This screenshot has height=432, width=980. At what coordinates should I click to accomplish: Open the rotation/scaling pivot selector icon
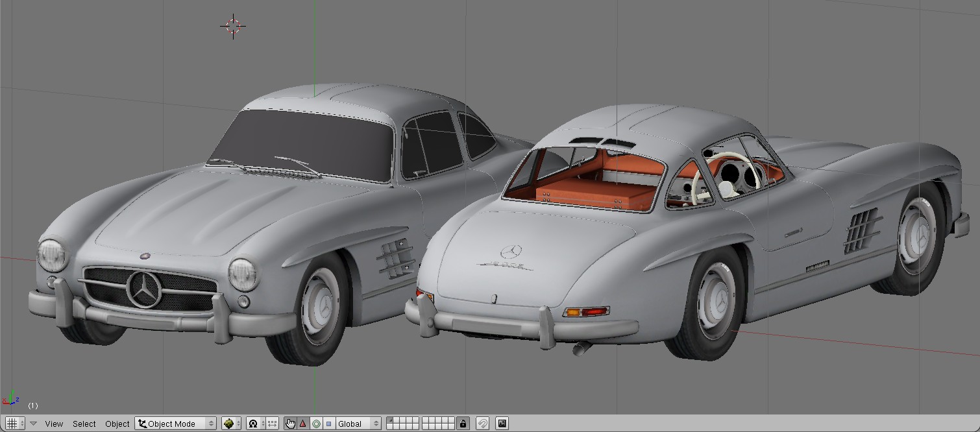tap(253, 424)
